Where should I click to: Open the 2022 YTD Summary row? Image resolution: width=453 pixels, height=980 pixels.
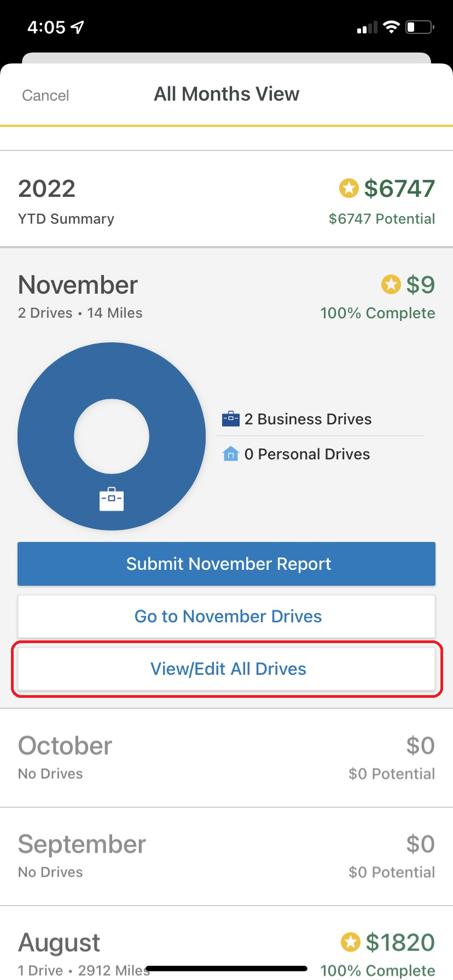(x=226, y=199)
